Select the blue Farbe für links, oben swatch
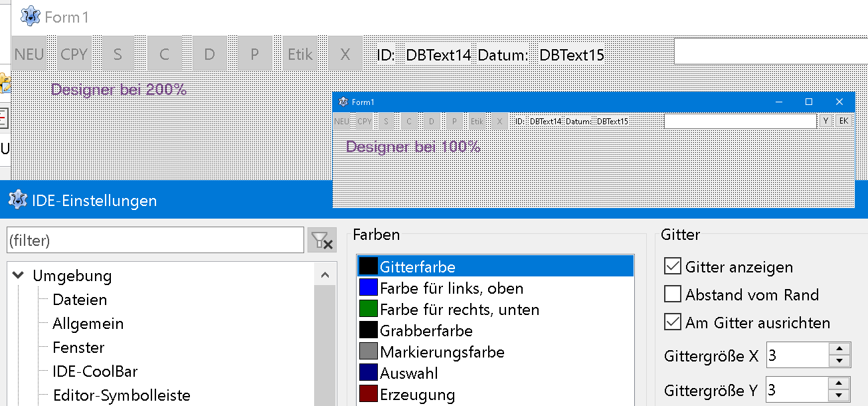 [x=368, y=288]
